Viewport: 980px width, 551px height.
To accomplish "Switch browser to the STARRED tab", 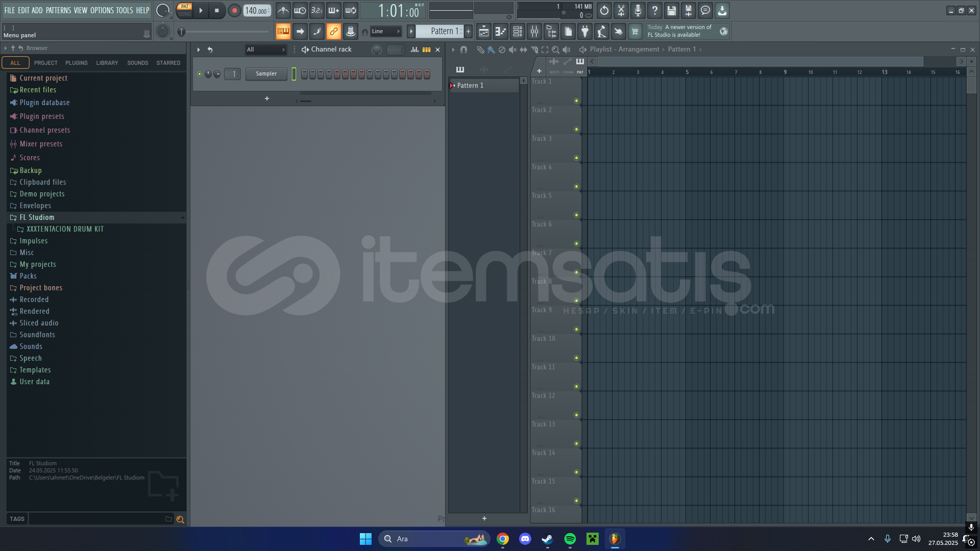I will coord(168,63).
